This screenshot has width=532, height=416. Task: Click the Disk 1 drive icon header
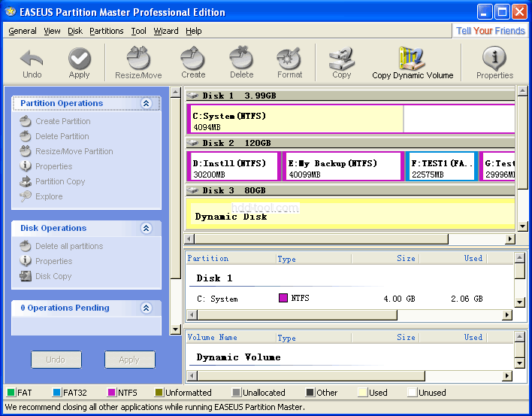(192, 96)
